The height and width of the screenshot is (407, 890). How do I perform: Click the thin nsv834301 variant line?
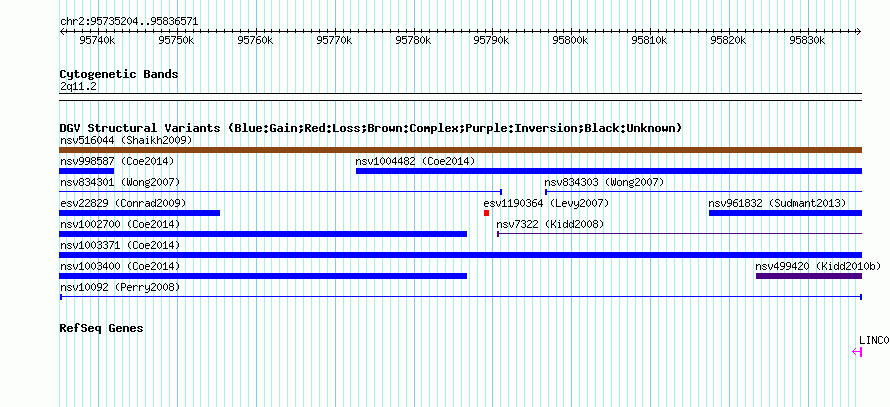pos(280,192)
